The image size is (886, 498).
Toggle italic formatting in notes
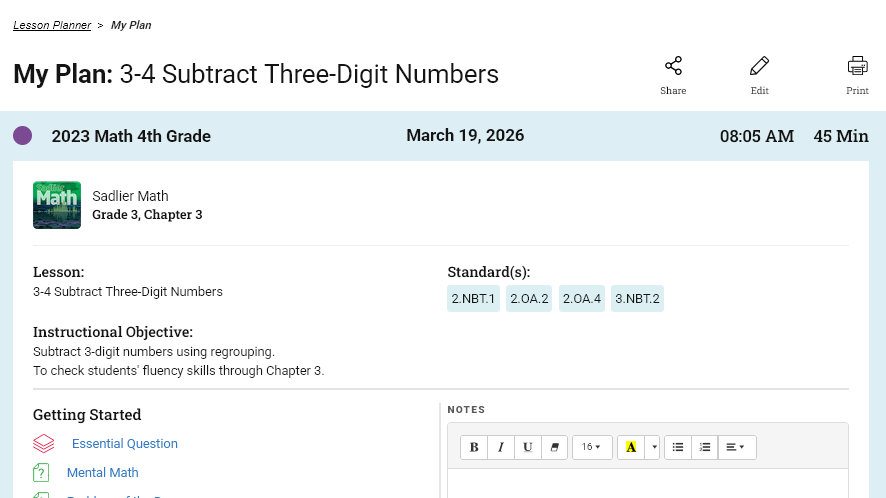501,447
